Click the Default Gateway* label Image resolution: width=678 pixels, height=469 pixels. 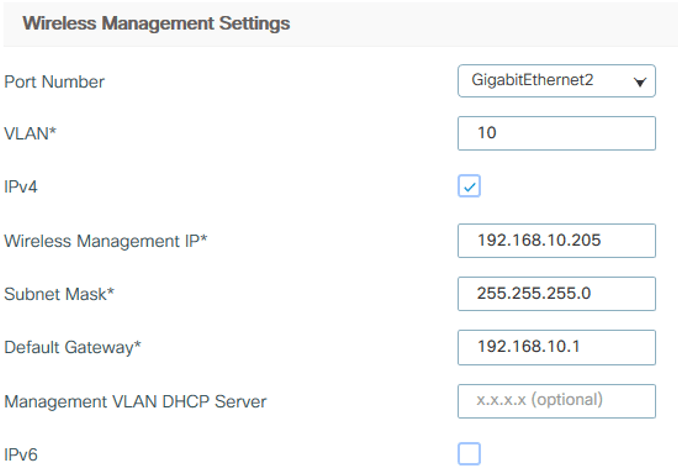[72, 348]
